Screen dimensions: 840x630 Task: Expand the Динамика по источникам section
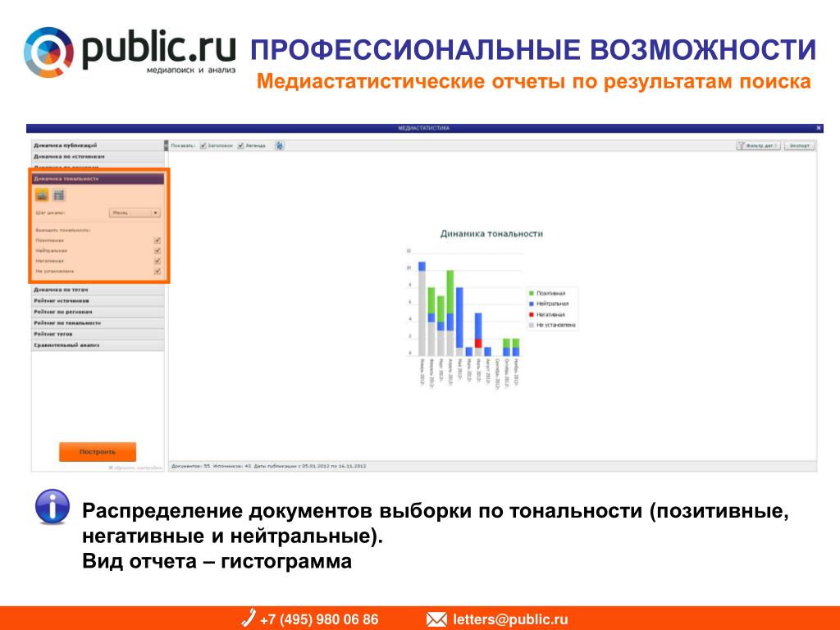(x=98, y=157)
